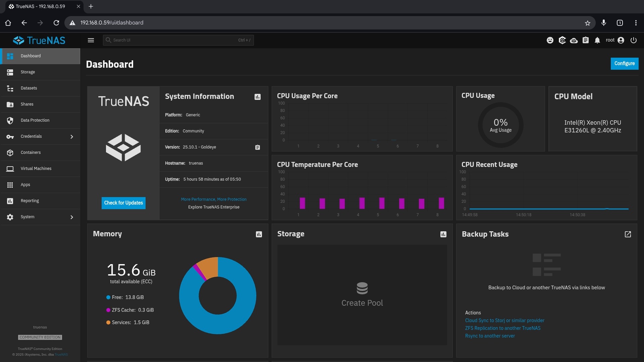Go to Datasets in the sidebar
The width and height of the screenshot is (644, 362).
(x=29, y=88)
